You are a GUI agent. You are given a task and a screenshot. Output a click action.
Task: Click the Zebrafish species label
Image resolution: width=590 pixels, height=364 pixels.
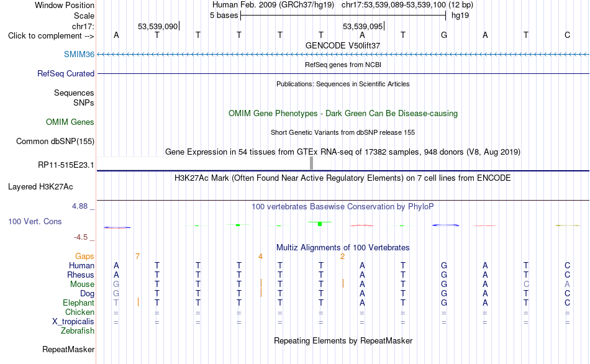pyautogui.click(x=78, y=331)
